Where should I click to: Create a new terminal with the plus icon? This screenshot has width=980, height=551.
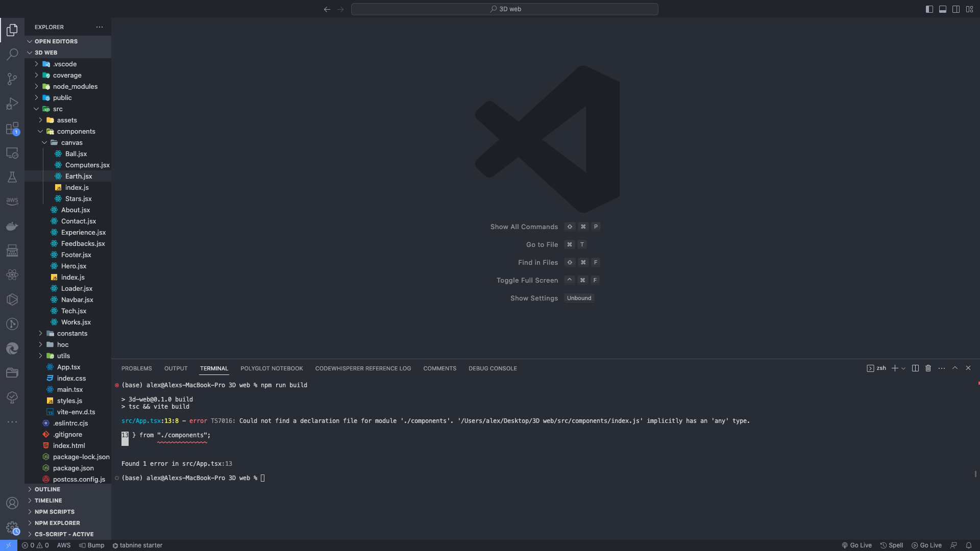pyautogui.click(x=894, y=368)
